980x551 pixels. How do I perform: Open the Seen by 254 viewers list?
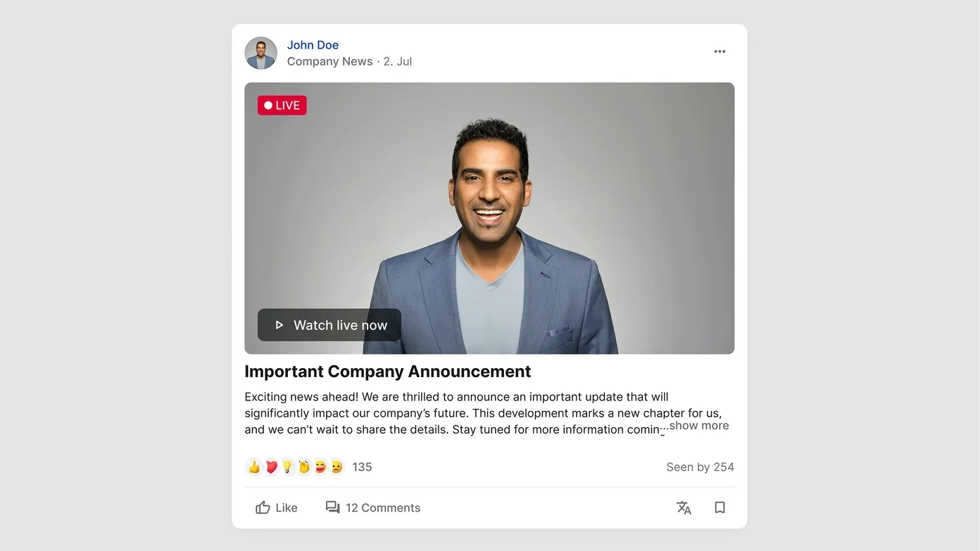(700, 467)
